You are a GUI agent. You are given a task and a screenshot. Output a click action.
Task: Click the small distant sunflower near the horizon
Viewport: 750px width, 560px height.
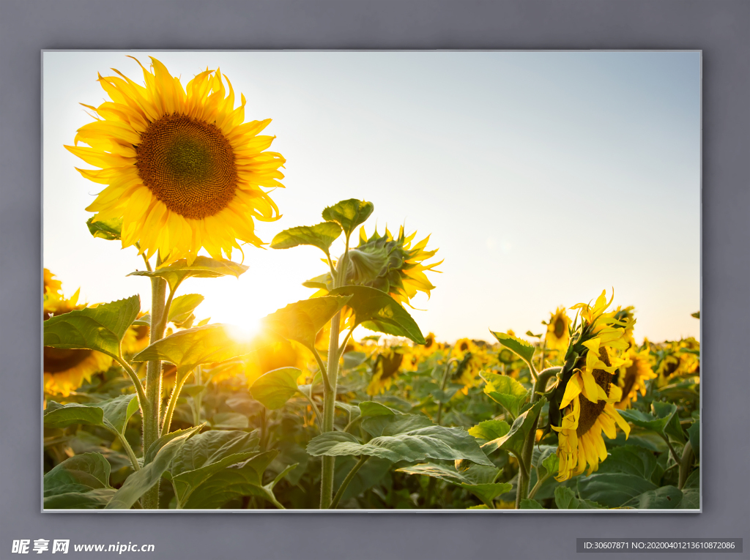tap(558, 326)
